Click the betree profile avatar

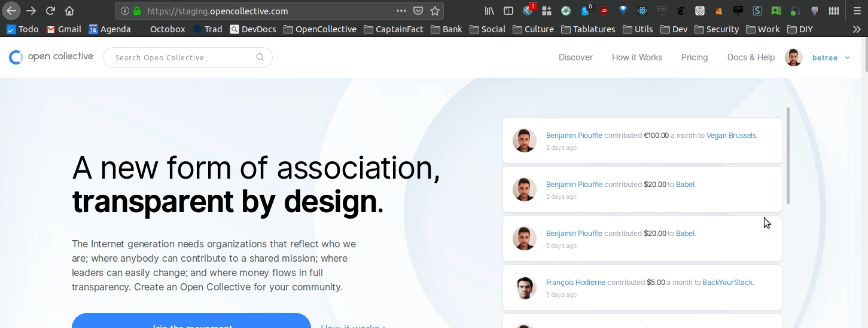tap(793, 57)
